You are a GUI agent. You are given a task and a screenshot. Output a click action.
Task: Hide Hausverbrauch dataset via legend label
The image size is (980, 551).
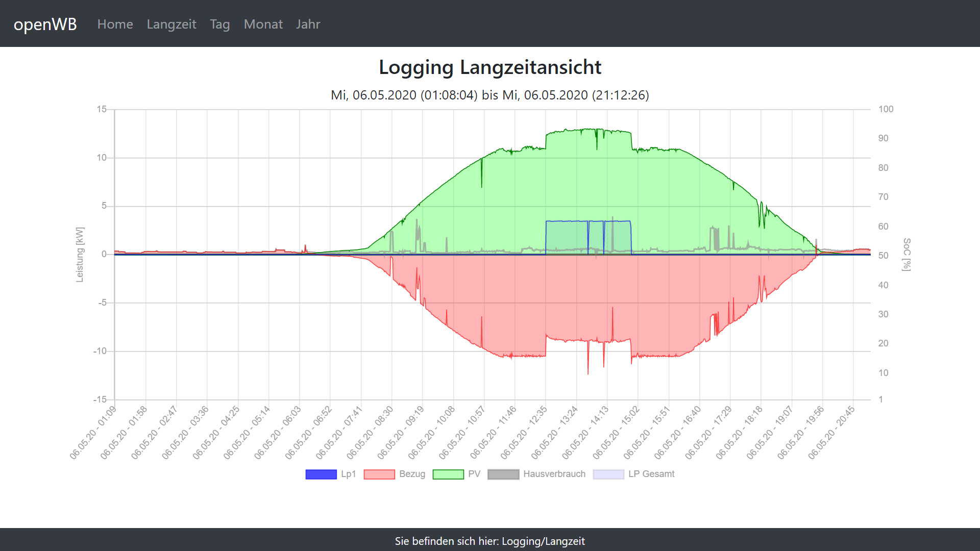[554, 474]
